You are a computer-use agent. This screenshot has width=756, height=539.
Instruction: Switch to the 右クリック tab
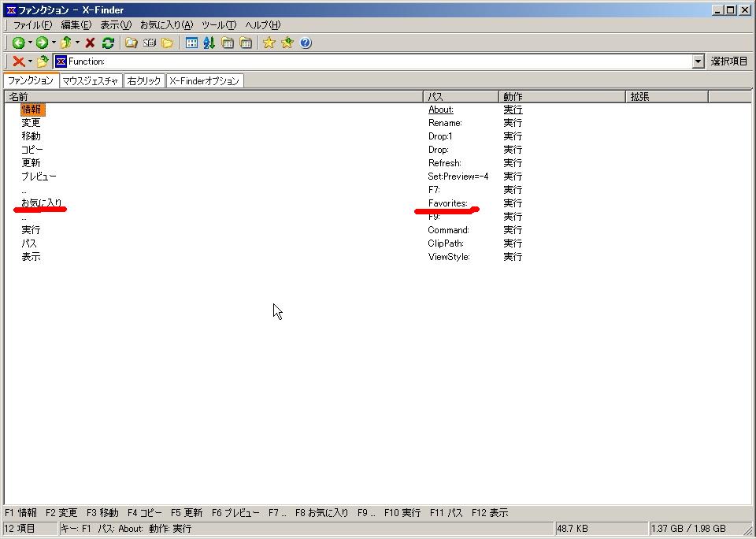click(143, 81)
